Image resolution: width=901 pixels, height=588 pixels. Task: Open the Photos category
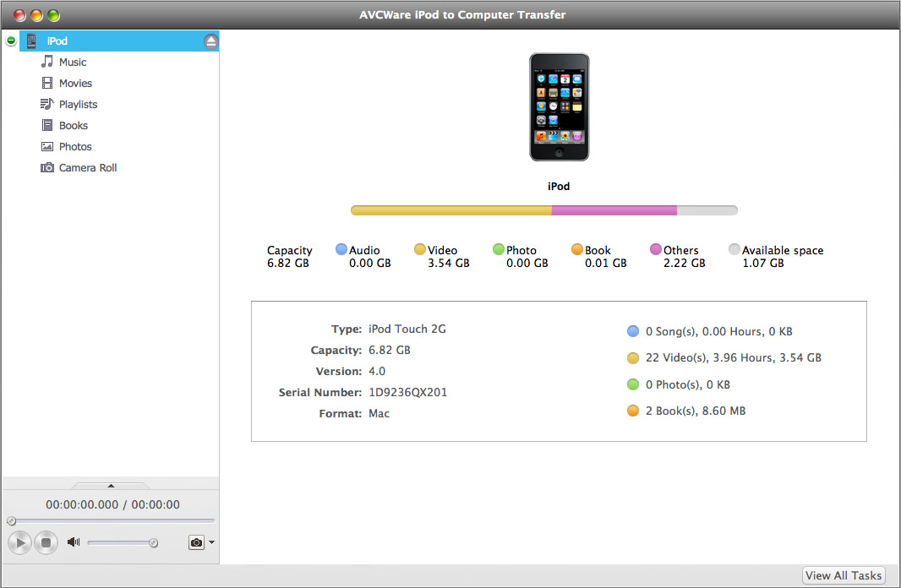pos(75,147)
